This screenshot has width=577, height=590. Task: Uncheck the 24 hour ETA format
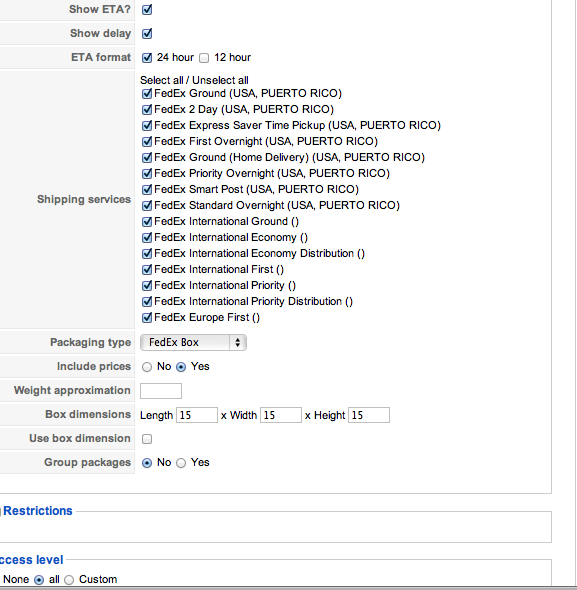[147, 58]
